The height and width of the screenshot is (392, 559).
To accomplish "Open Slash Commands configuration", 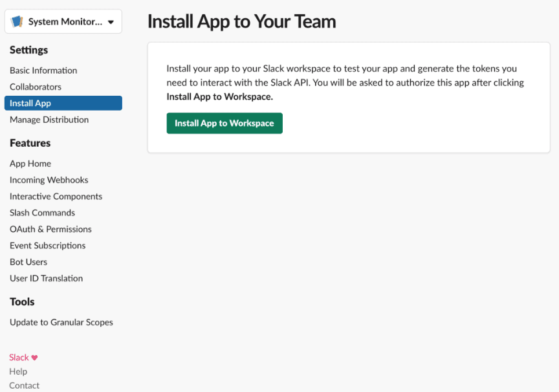I will point(43,213).
